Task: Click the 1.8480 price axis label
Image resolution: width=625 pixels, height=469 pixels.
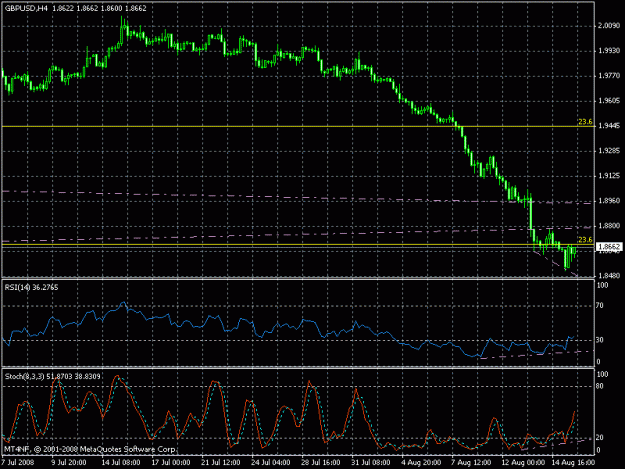Action: pyautogui.click(x=609, y=275)
